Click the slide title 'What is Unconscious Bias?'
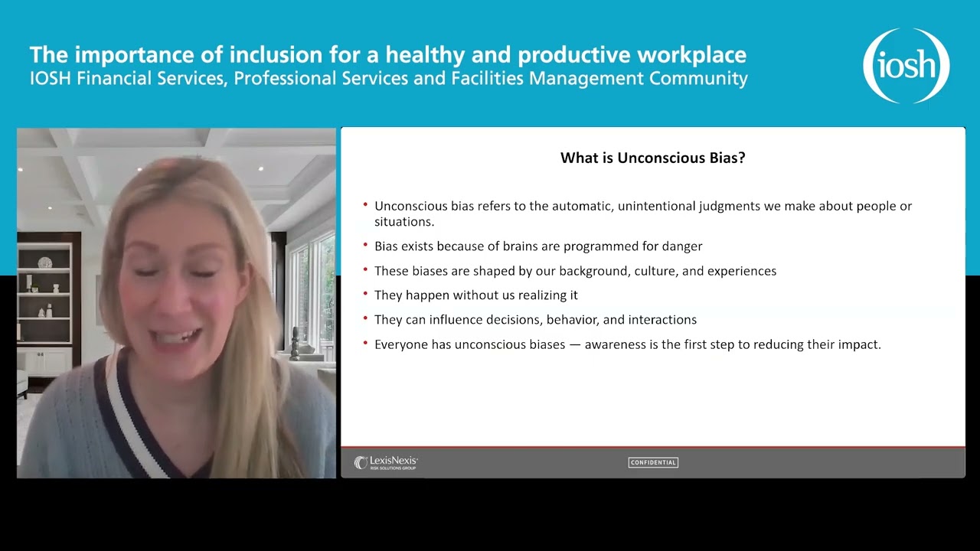The height and width of the screenshot is (551, 980). pyautogui.click(x=652, y=158)
